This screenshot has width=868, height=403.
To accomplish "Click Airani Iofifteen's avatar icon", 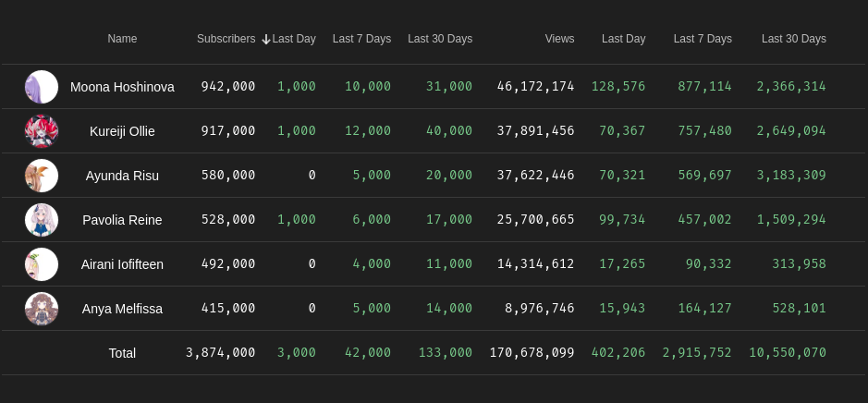I will coord(42,264).
